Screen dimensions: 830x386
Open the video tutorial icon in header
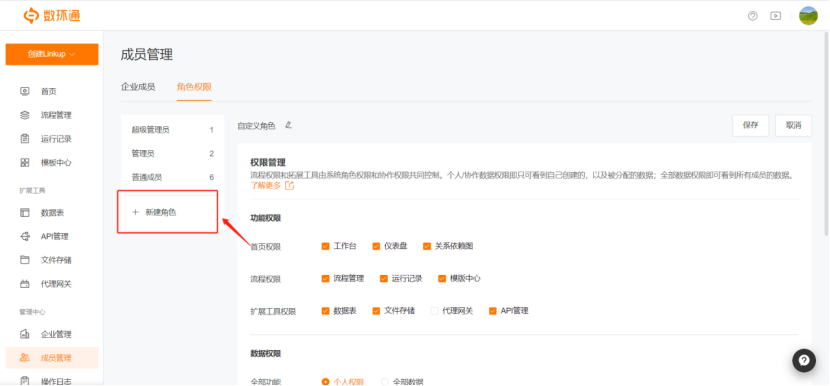point(775,16)
